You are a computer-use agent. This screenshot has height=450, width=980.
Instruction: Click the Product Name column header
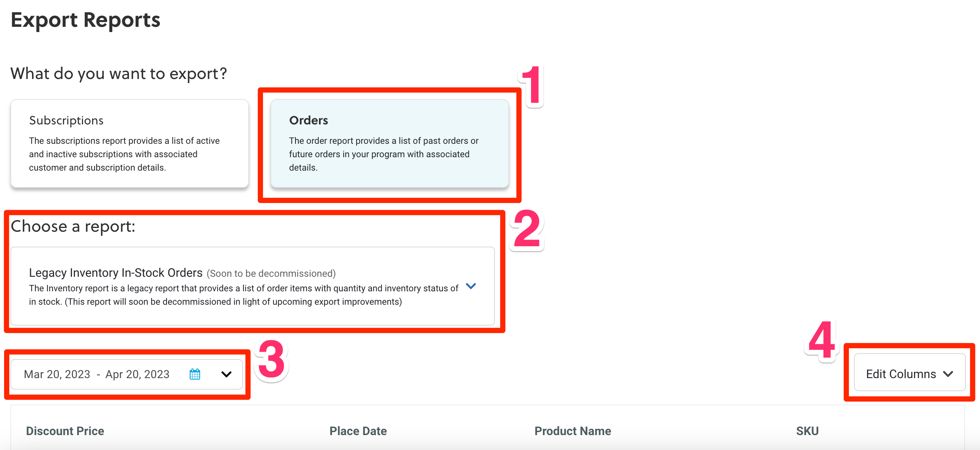tap(573, 431)
